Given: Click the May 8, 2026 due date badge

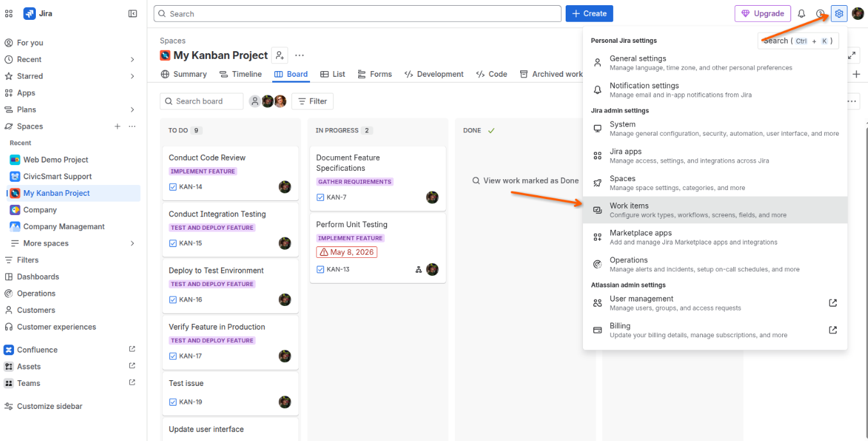Looking at the screenshot, I should point(347,252).
